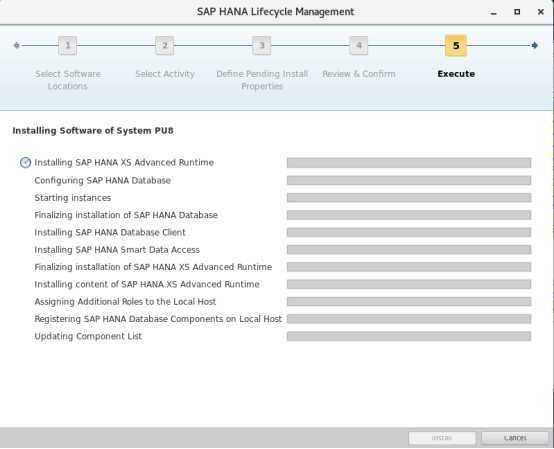Click the Cancel button
The image size is (554, 449).
[x=515, y=438]
